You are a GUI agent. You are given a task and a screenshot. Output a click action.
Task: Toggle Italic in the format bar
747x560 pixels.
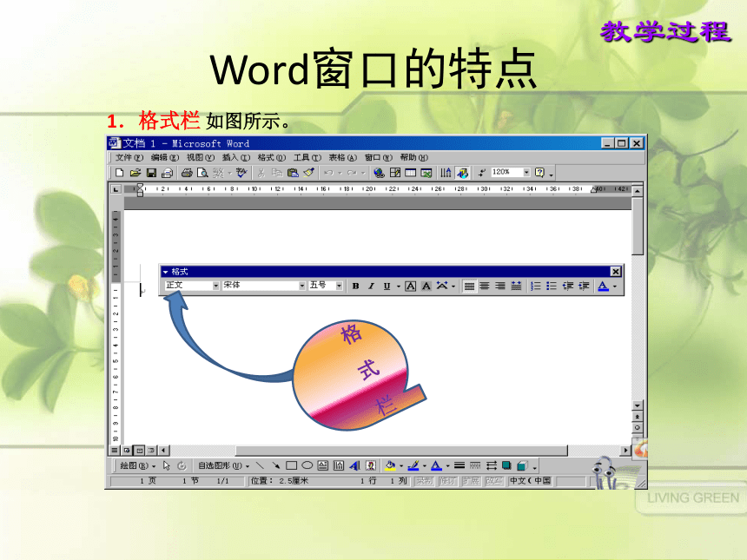[371, 286]
